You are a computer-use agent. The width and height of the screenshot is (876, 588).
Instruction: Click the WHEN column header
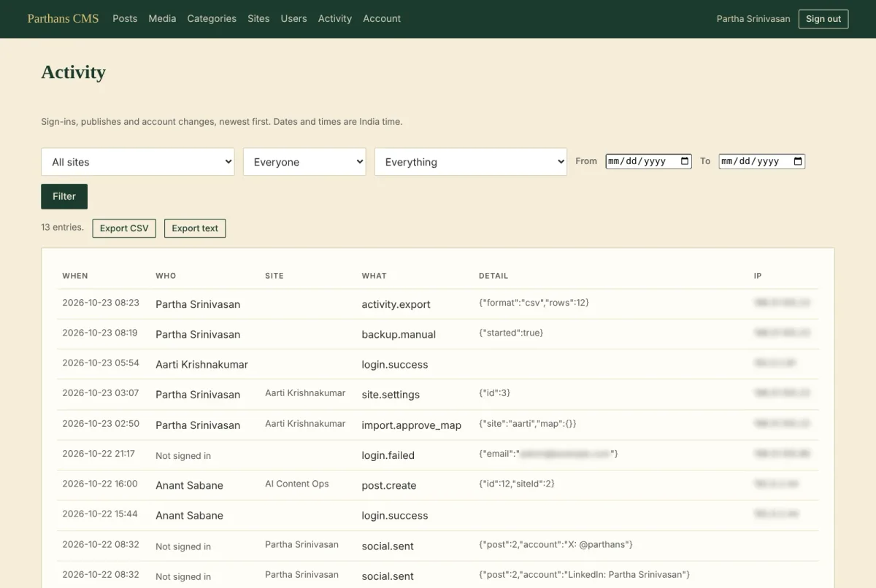click(x=75, y=276)
